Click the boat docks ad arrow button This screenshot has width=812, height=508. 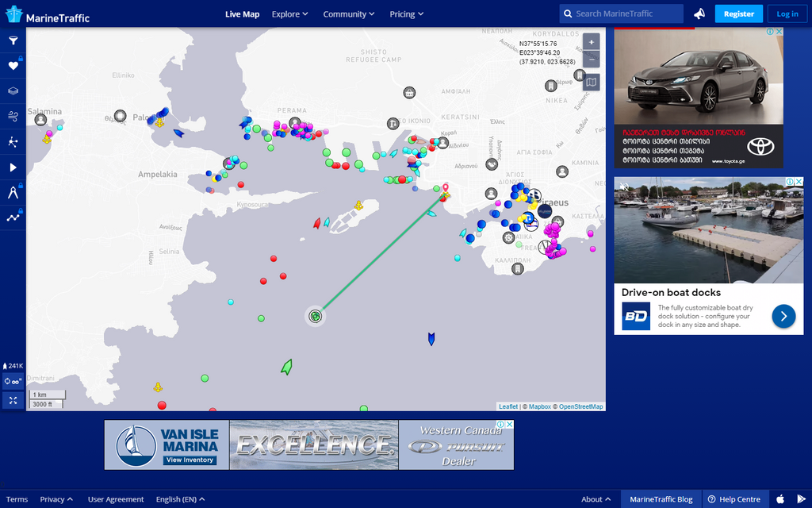pos(783,316)
